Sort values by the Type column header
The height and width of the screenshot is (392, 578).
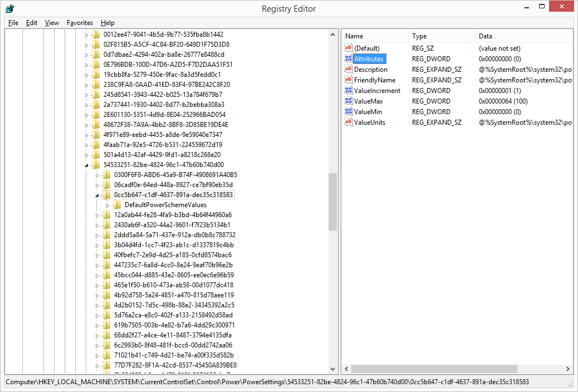442,36
